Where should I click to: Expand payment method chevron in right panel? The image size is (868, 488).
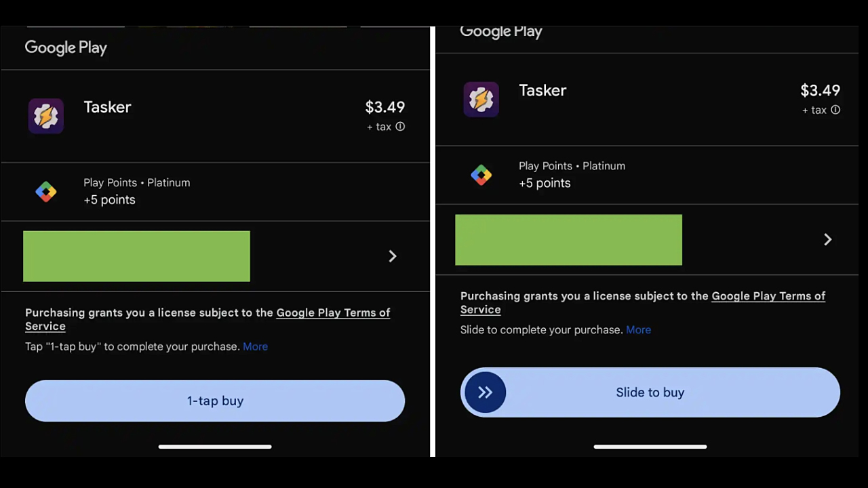pos(828,239)
